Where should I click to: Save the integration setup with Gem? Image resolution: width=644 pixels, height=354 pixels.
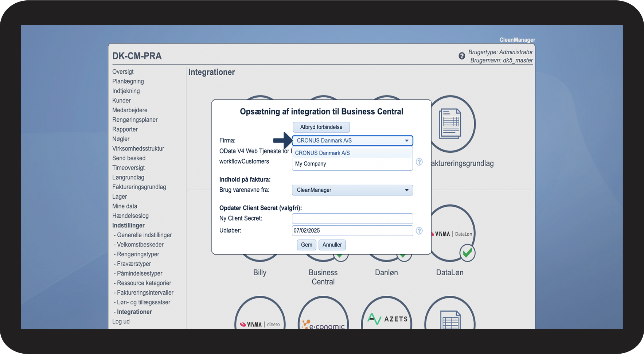307,245
